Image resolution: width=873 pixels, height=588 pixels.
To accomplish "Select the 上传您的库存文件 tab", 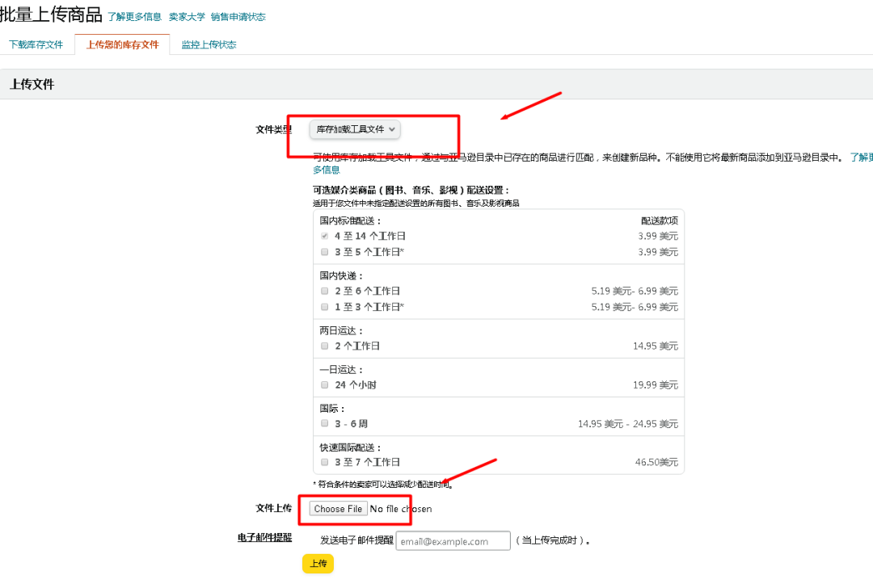I will point(122,45).
